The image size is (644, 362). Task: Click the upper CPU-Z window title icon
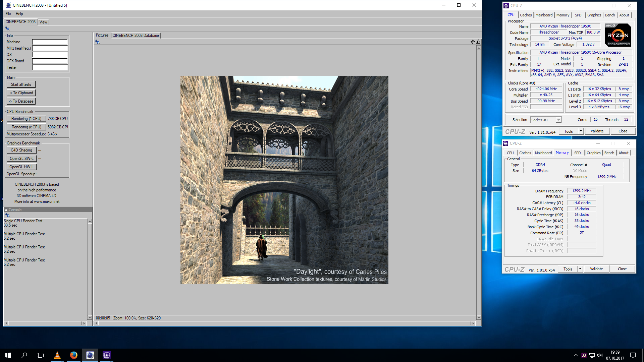pos(506,6)
